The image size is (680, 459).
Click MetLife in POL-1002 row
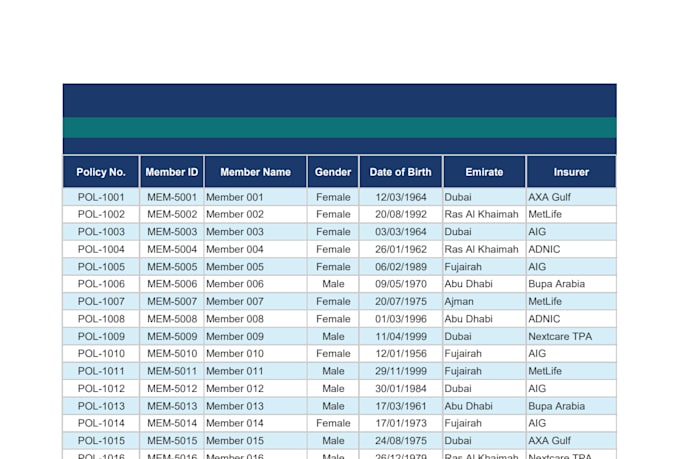click(x=571, y=214)
